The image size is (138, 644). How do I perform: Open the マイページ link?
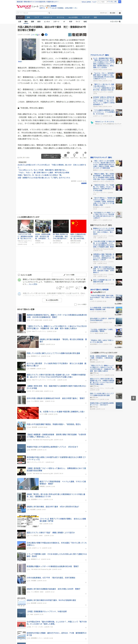pos(103,13)
